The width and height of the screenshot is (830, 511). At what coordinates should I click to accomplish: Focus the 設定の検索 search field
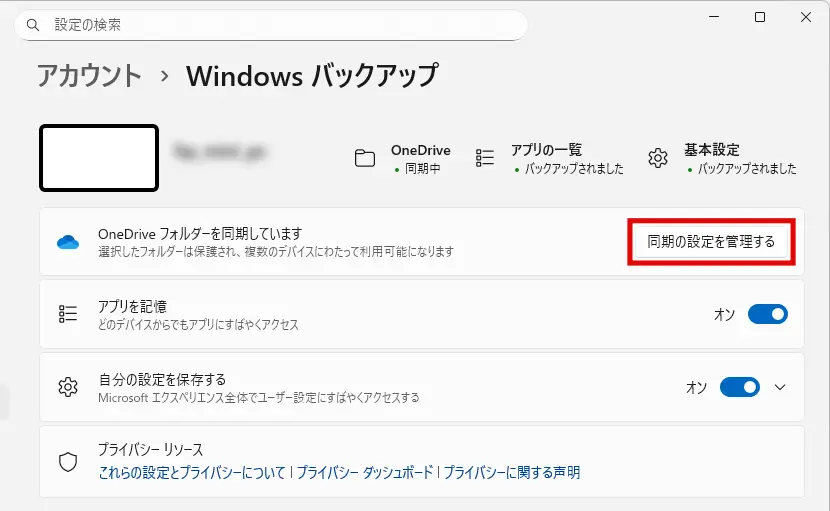click(x=270, y=25)
